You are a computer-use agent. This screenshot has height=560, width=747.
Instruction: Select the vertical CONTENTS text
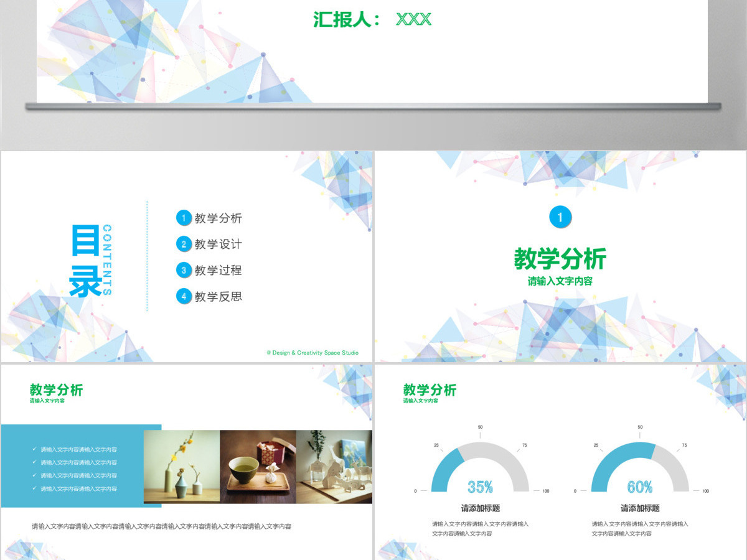pyautogui.click(x=107, y=259)
